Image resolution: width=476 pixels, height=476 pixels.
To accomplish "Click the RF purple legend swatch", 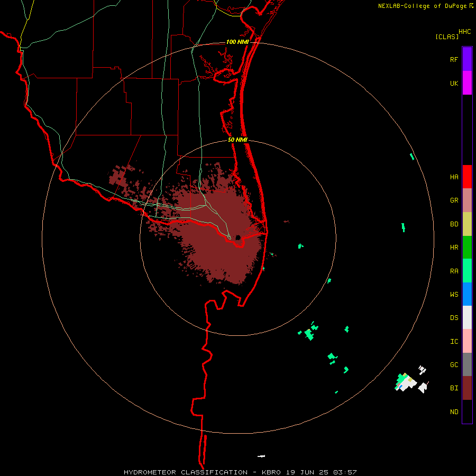I will click(467, 59).
